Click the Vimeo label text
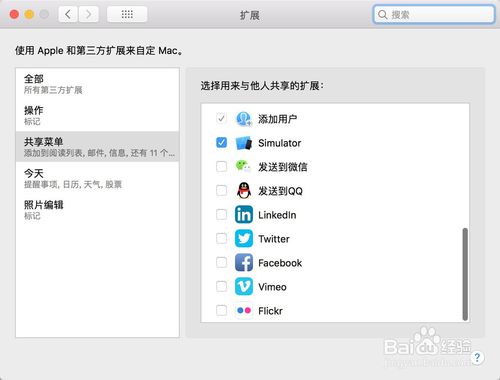 pos(272,287)
